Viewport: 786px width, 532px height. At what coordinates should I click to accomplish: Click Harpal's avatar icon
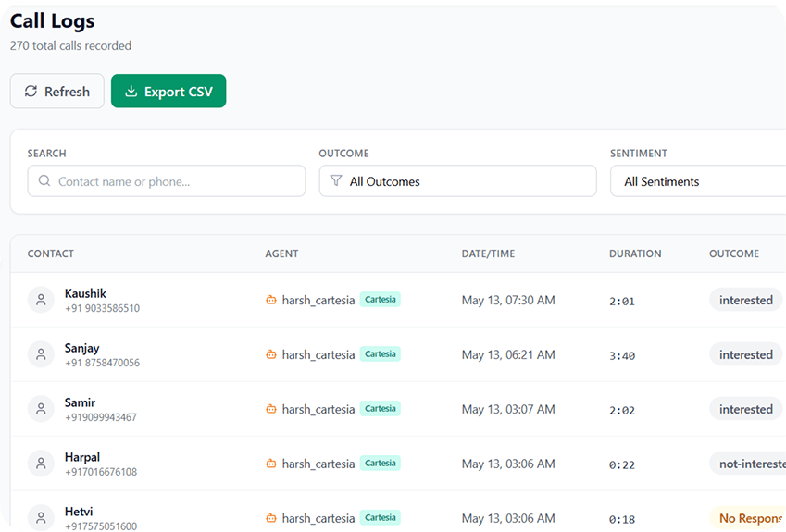pos(41,464)
